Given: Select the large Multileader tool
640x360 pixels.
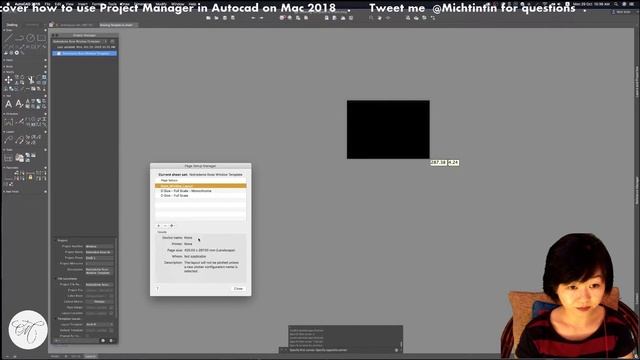Looking at the screenshot, I should point(8,140).
